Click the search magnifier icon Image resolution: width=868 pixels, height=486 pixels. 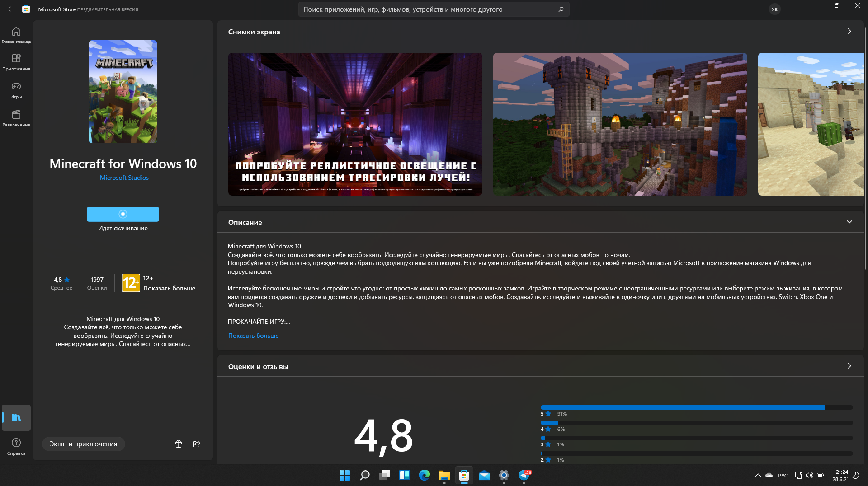coord(561,9)
